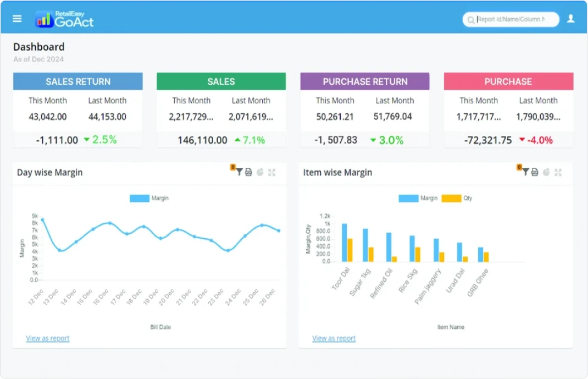Switch Day wise Margin to pie chart view
The height and width of the screenshot is (379, 588).
(x=260, y=172)
